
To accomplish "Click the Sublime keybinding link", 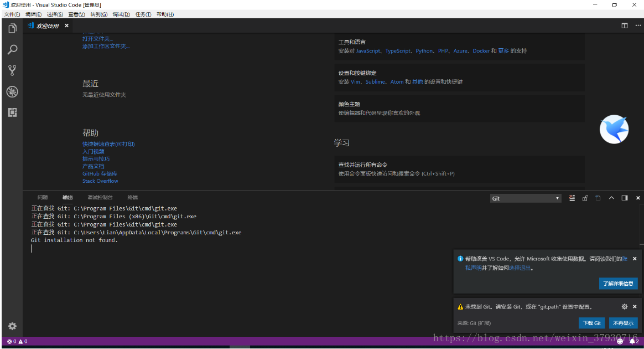I will coord(376,82).
